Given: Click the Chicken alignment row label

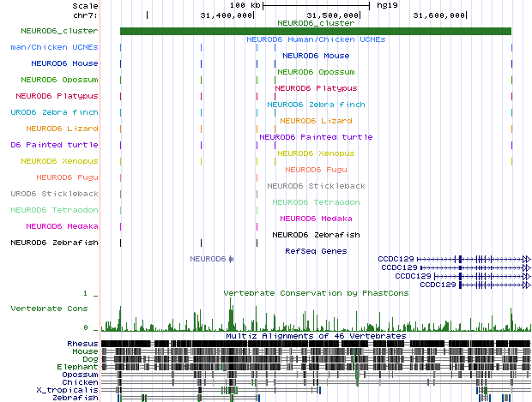Looking at the screenshot, I should pos(80,382).
